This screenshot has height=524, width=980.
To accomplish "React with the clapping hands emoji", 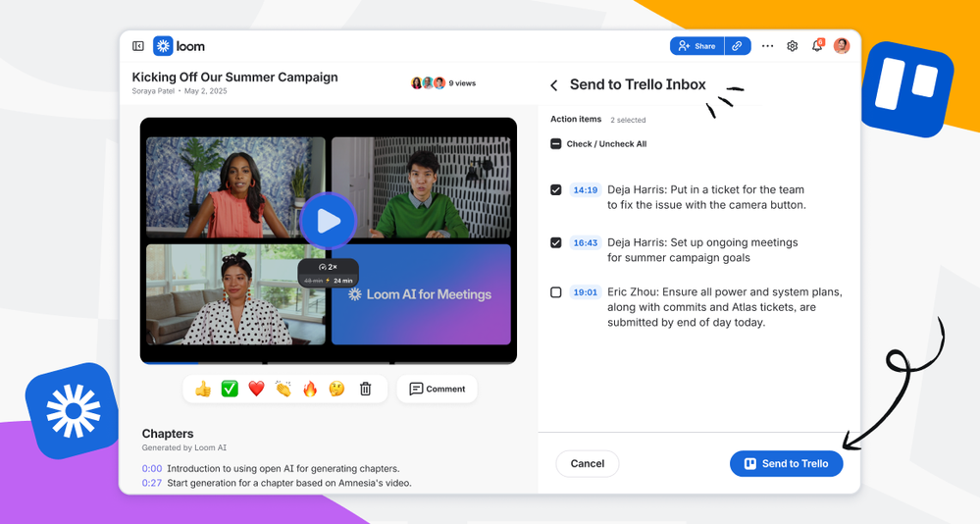I will click(x=284, y=389).
